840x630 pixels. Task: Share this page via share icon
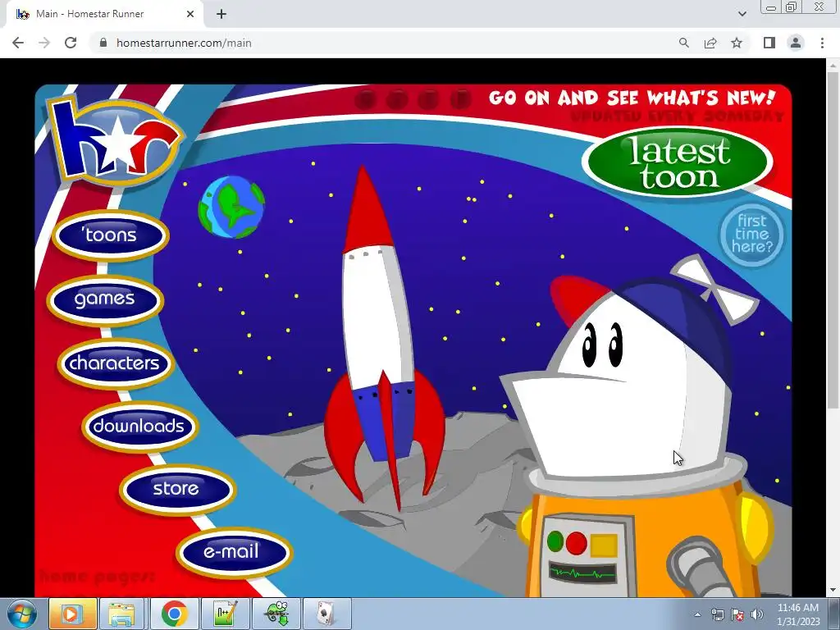click(710, 43)
